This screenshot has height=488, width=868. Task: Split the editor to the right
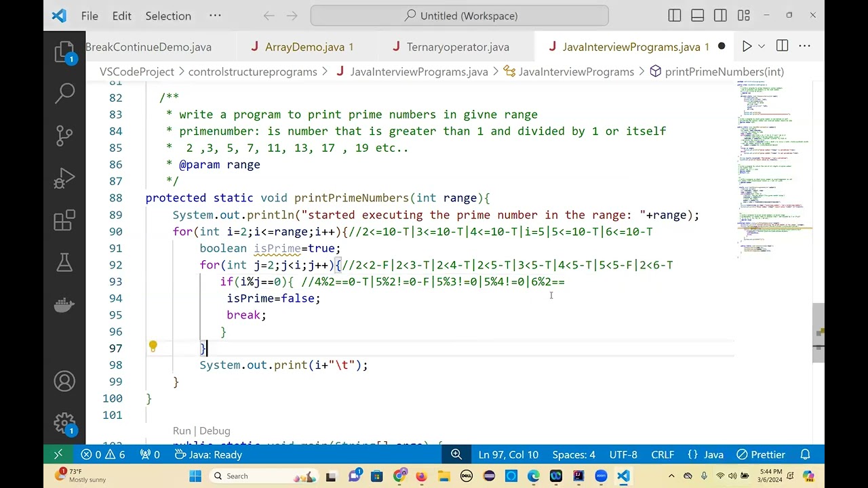[782, 47]
